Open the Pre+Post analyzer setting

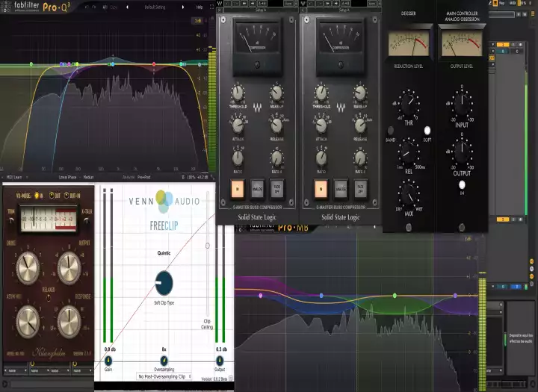pos(144,177)
